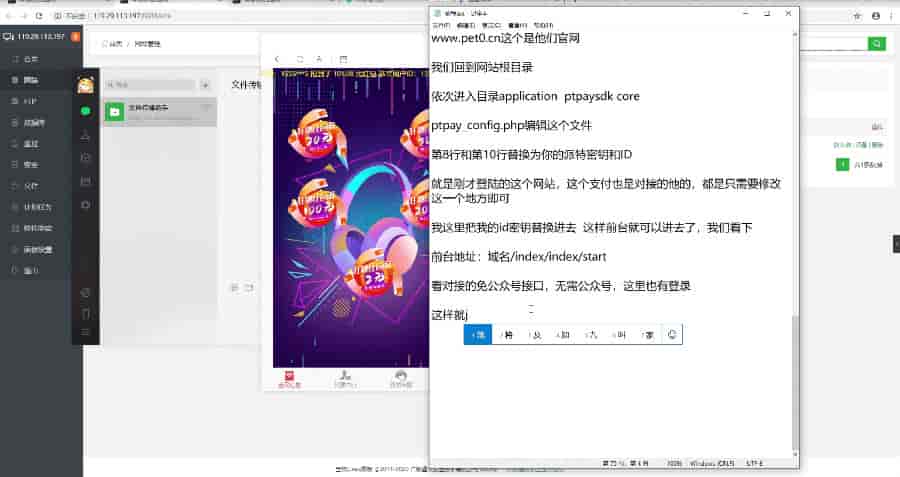Image resolution: width=900 pixels, height=477 pixels.
Task: Select 网站 item in the panel sidebar
Action: coord(31,80)
